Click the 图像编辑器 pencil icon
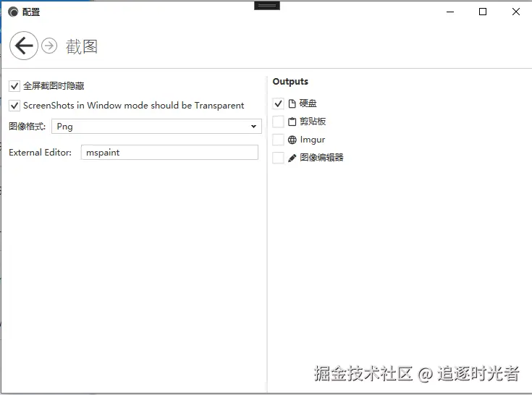This screenshot has height=395, width=532. pos(292,158)
